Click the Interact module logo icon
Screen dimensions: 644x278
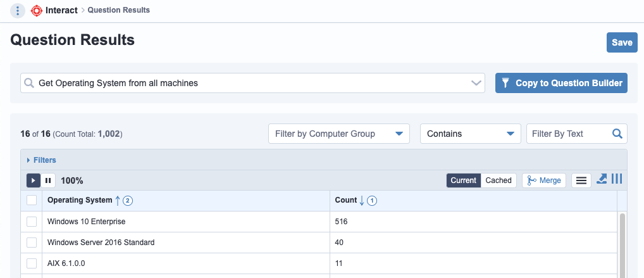tap(37, 10)
